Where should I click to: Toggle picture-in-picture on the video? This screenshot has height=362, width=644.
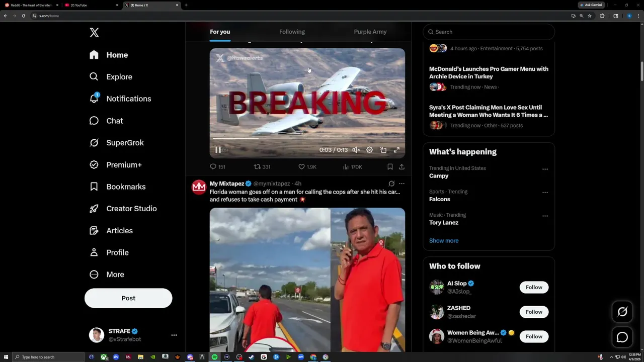[x=383, y=150]
